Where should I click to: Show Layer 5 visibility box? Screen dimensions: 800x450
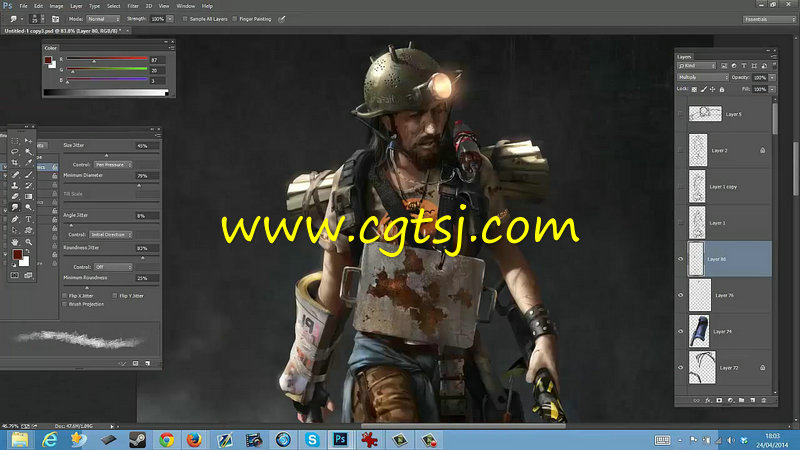pyautogui.click(x=680, y=114)
